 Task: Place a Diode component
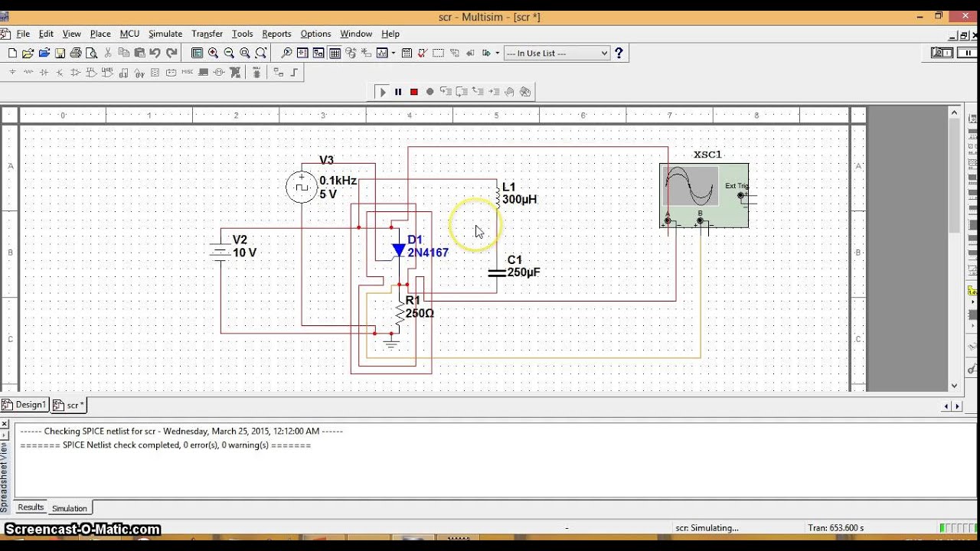[44, 72]
